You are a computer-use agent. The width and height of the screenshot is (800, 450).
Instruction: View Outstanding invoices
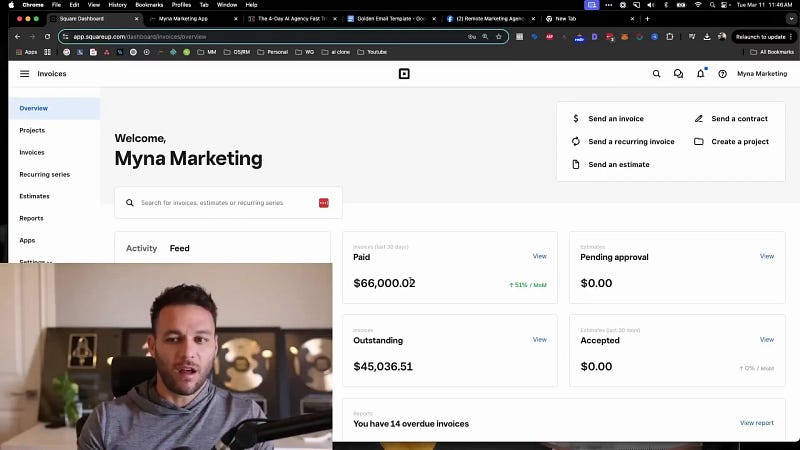[x=539, y=339]
